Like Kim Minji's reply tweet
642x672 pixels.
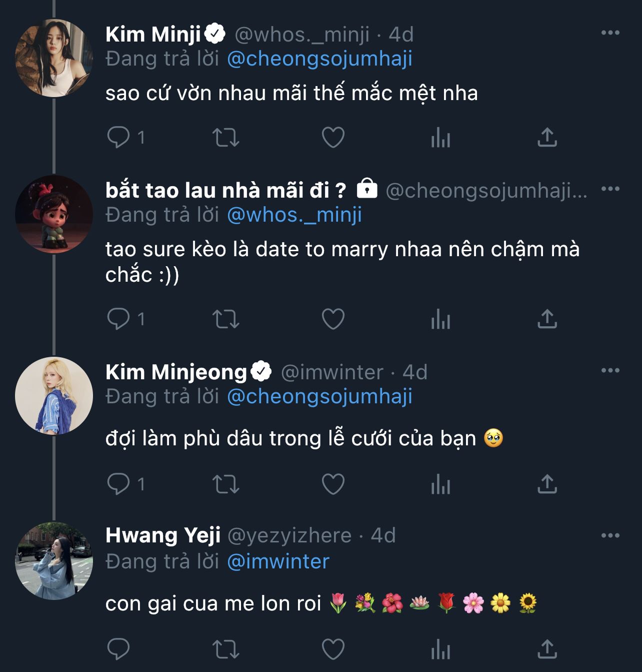point(333,137)
